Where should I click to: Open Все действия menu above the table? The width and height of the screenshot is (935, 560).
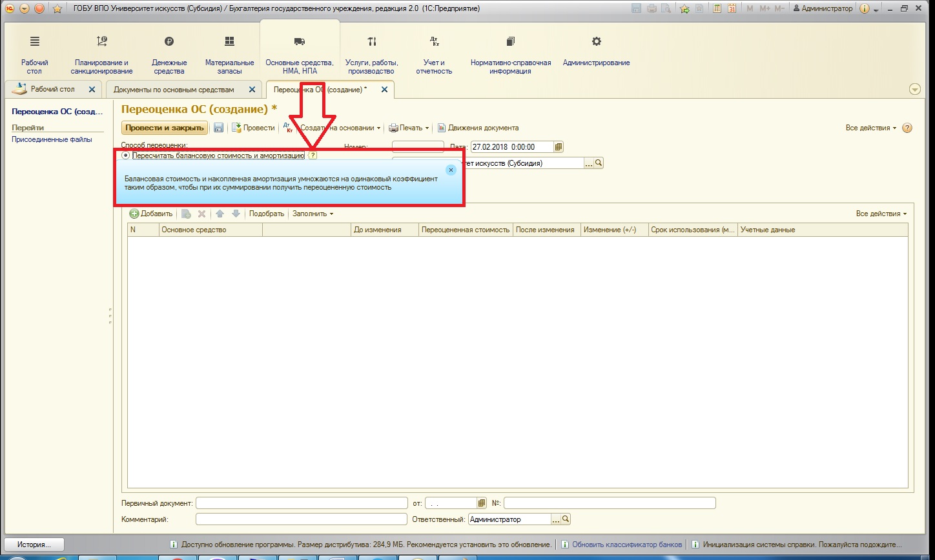pyautogui.click(x=881, y=214)
